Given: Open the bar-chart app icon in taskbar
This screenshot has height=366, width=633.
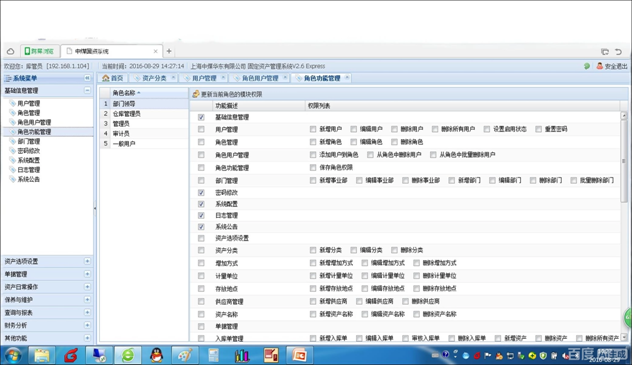Looking at the screenshot, I should coord(242,356).
